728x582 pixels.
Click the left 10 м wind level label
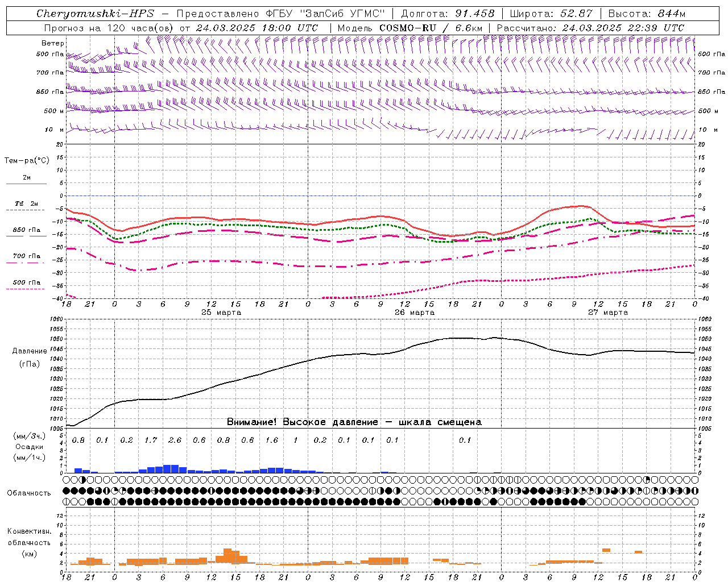tap(54, 130)
